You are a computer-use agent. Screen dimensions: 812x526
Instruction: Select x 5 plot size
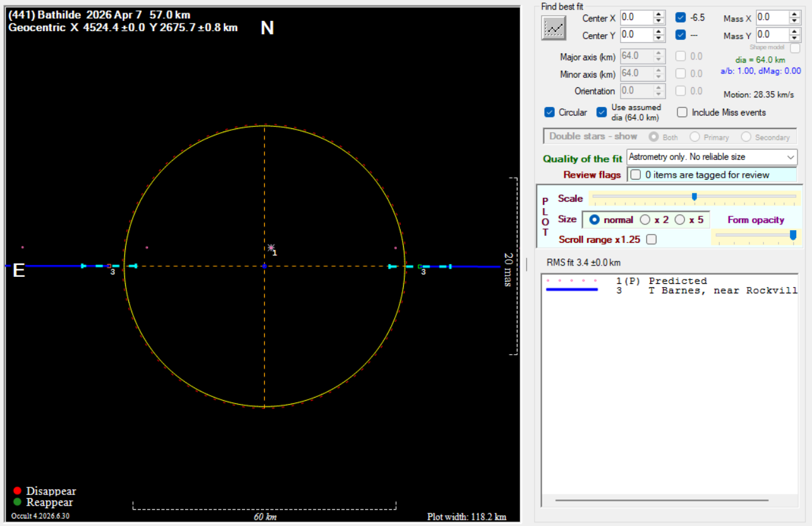[x=680, y=220]
